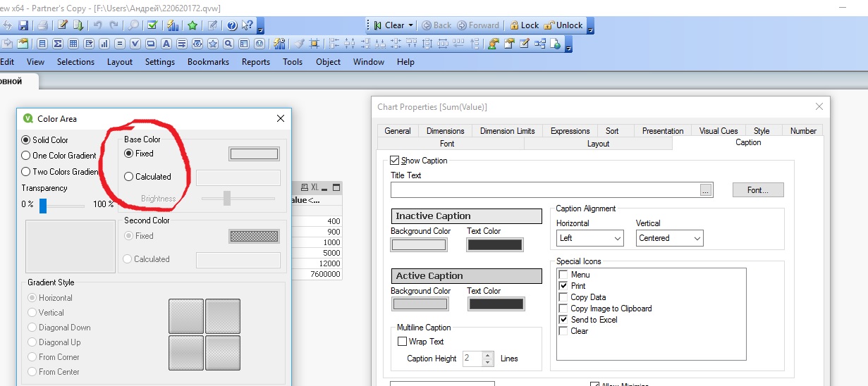Click the Edit Script toolbar icon

63,26
